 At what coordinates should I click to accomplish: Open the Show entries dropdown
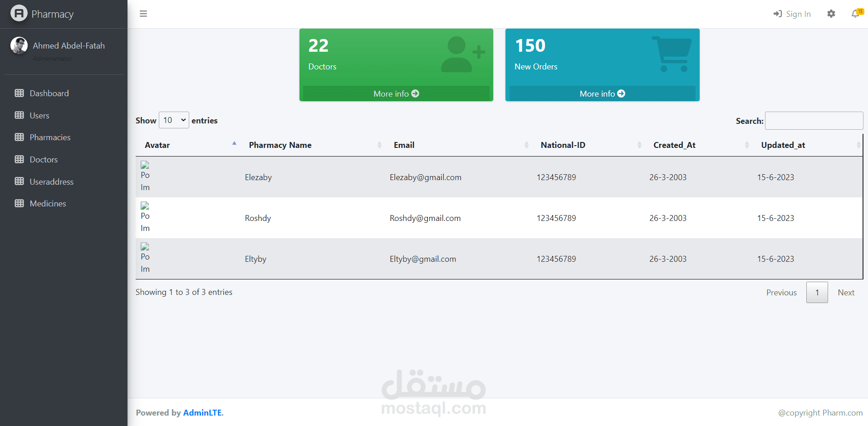tap(173, 120)
